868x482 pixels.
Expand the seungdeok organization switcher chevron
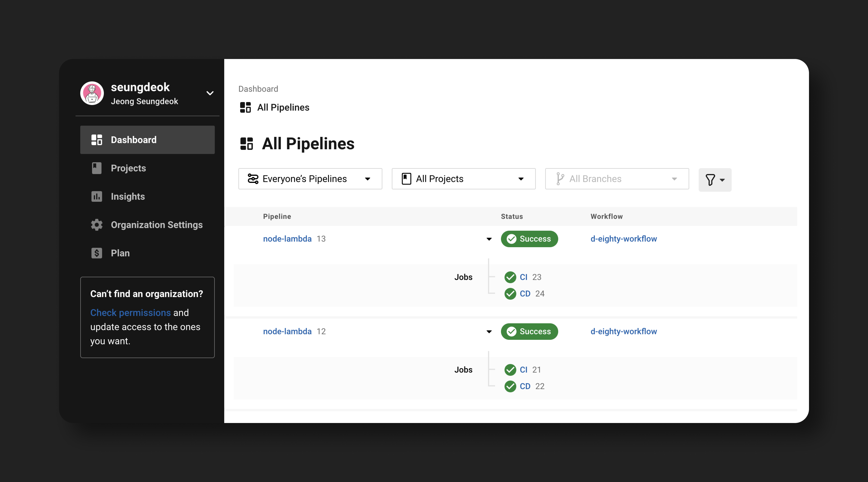coord(210,93)
